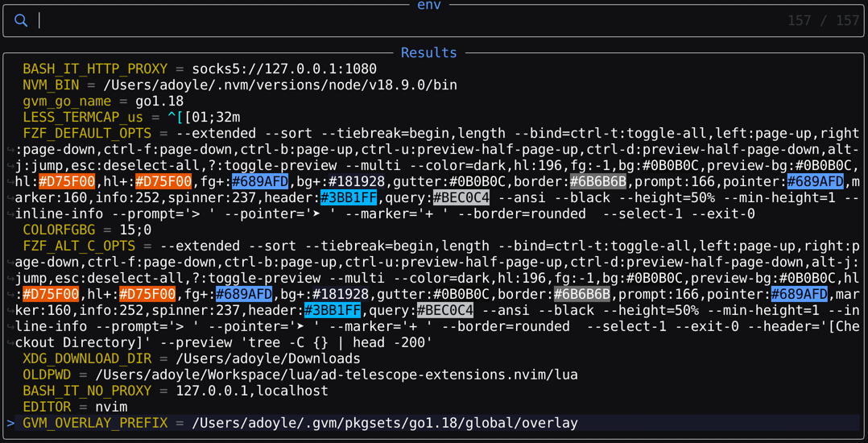This screenshot has width=868, height=443.
Task: Click the border #6B6B6B swatch in FZF_DEFAULT_OPTS
Action: coord(598,182)
